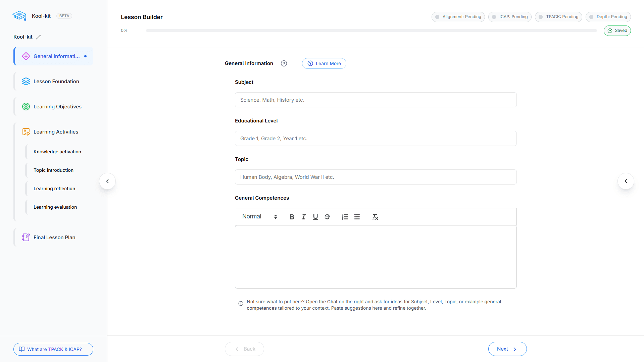Edit the Kool-kit name pencil icon
Viewport: 644px width, 362px height.
click(x=39, y=37)
